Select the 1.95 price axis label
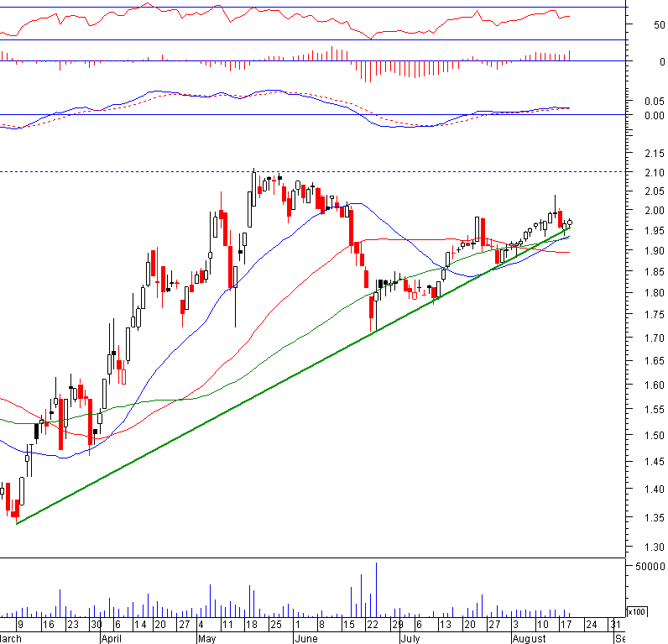 [x=655, y=231]
